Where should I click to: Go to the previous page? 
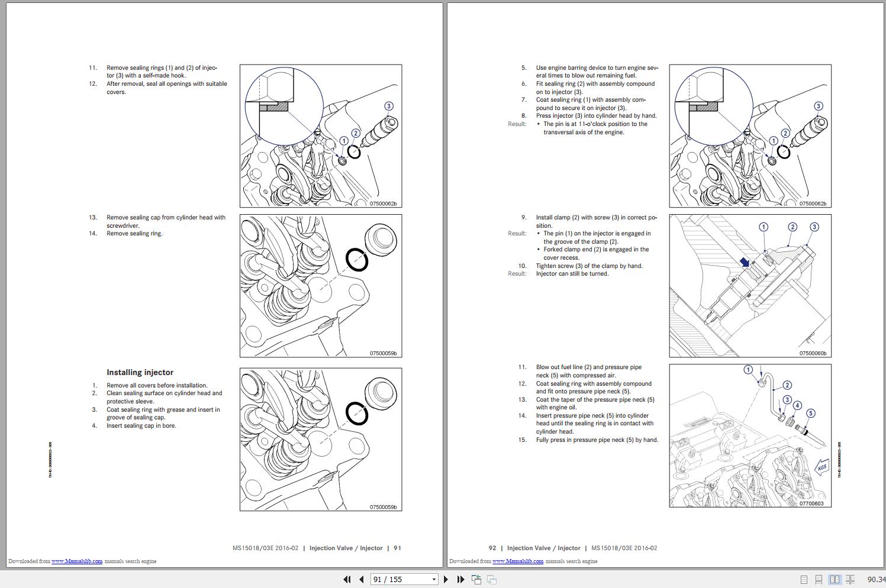(x=362, y=579)
